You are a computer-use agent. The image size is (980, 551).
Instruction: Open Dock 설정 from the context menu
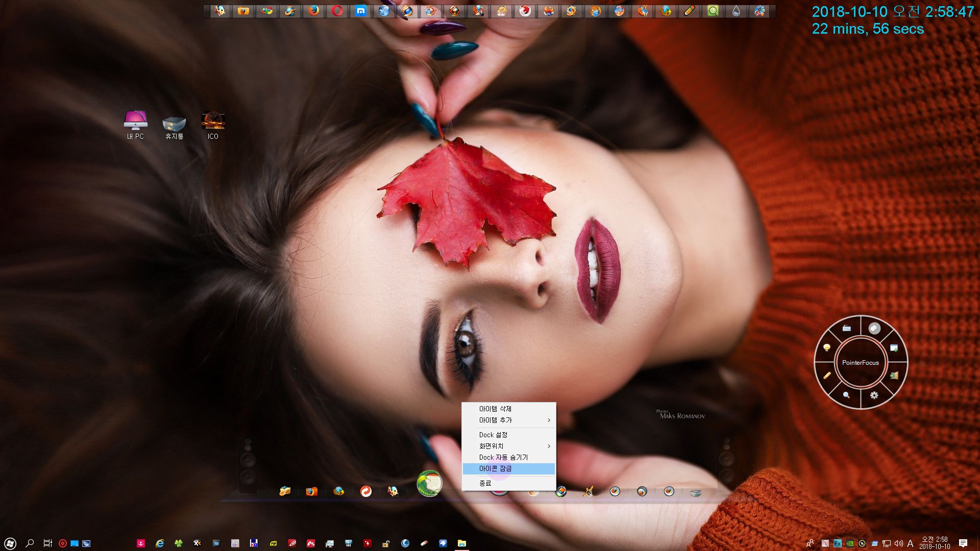pyautogui.click(x=509, y=435)
